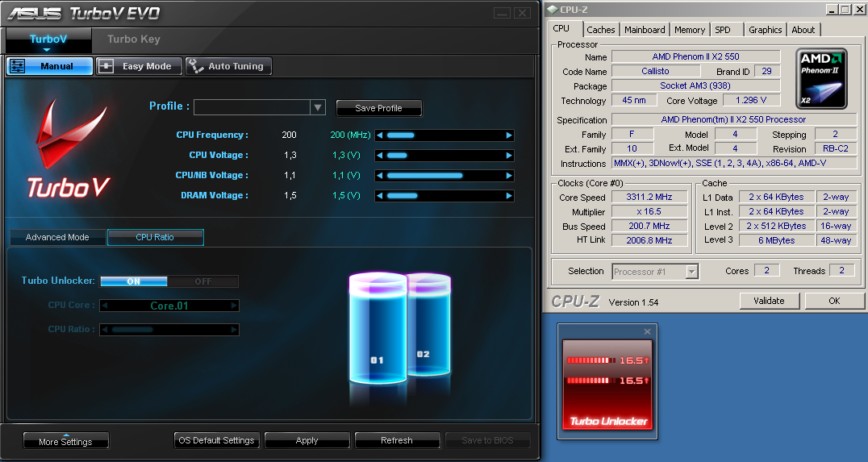Close the Turbo Unlocker widget
The height and width of the screenshot is (462, 868).
click(x=647, y=331)
